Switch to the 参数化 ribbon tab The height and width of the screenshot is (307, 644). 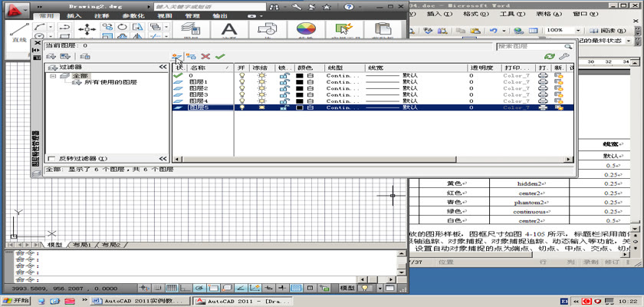[134, 16]
